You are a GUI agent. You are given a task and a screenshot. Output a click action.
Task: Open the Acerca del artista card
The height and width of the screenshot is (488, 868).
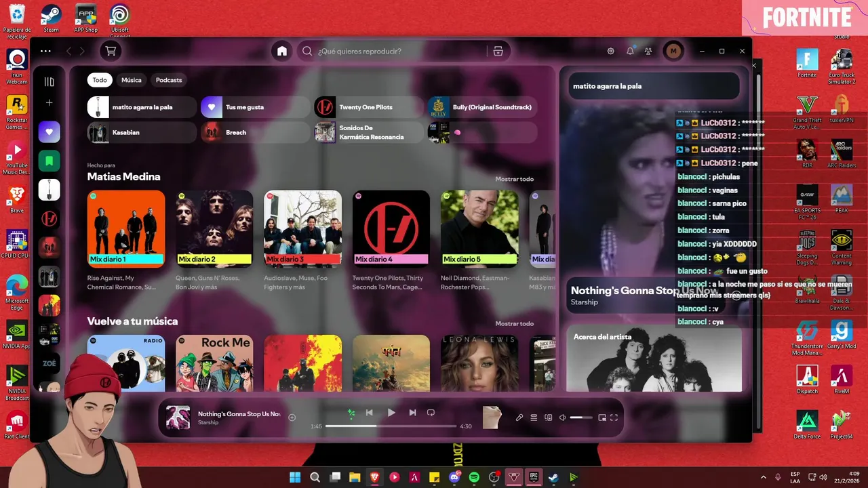(654, 359)
